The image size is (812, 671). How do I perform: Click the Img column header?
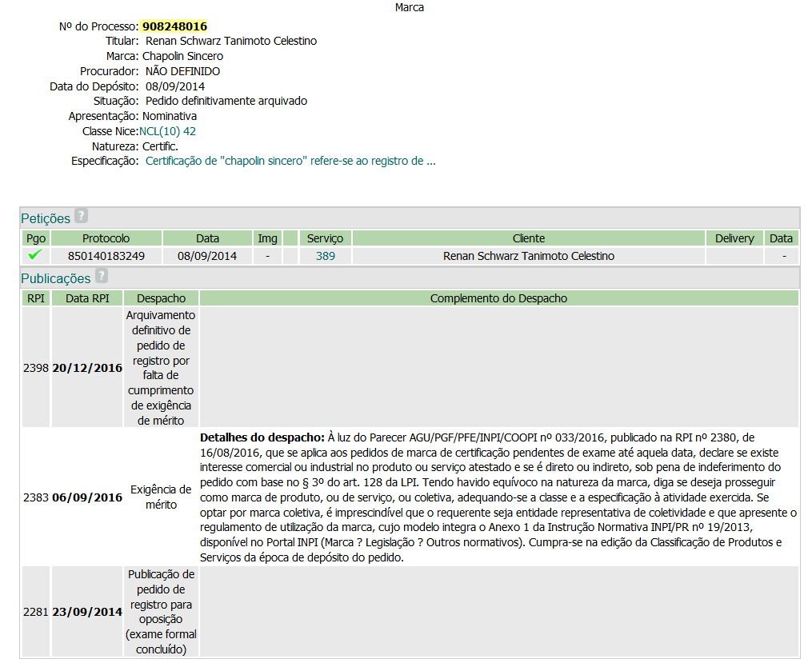pos(268,238)
